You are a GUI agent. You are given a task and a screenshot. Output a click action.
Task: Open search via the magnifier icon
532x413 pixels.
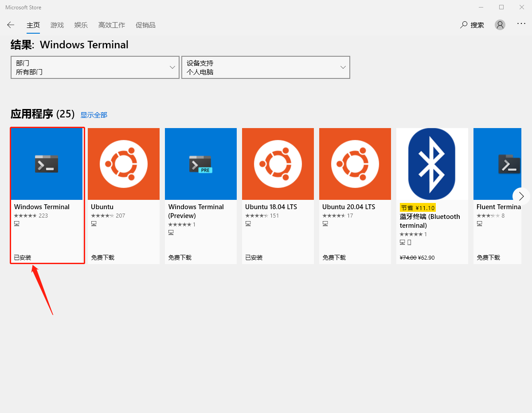[464, 25]
